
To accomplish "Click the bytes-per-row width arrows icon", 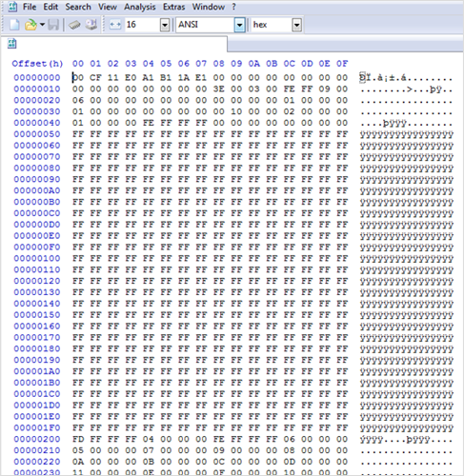I will [x=115, y=25].
